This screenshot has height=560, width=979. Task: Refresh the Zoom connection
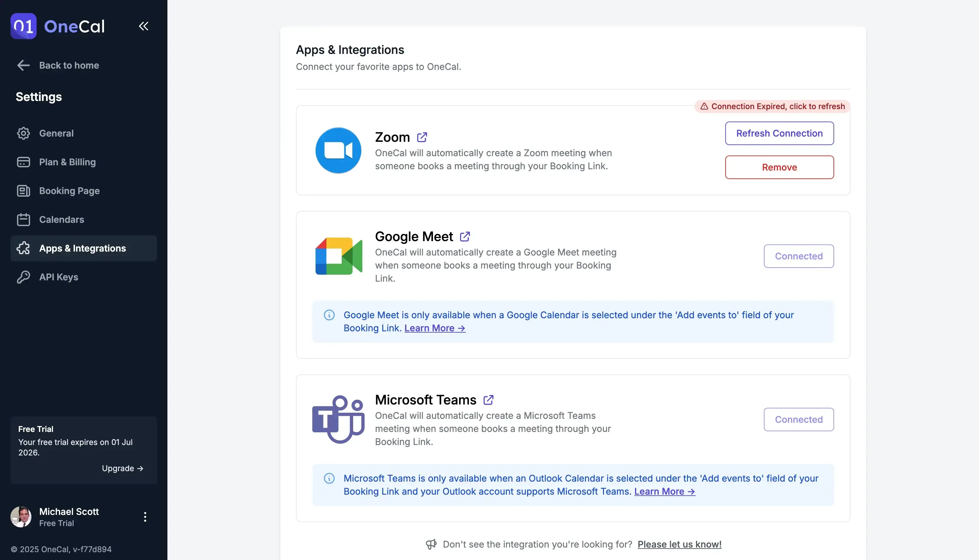coord(779,133)
